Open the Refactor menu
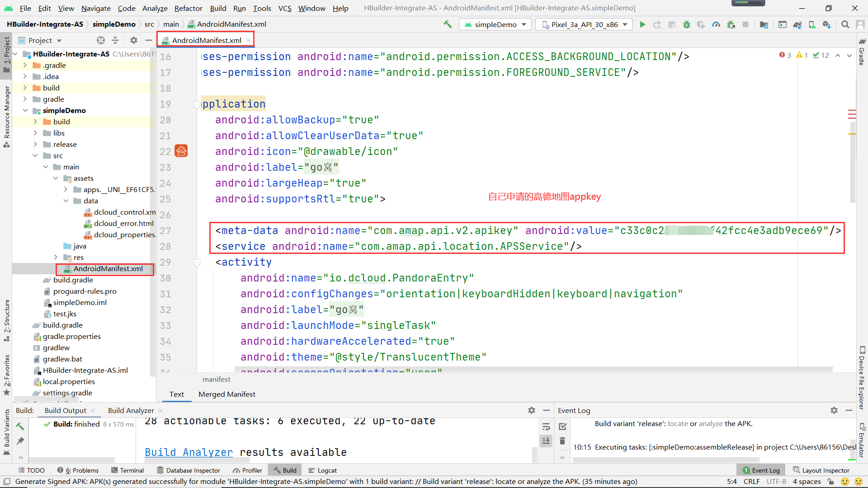The width and height of the screenshot is (868, 488). tap(188, 8)
